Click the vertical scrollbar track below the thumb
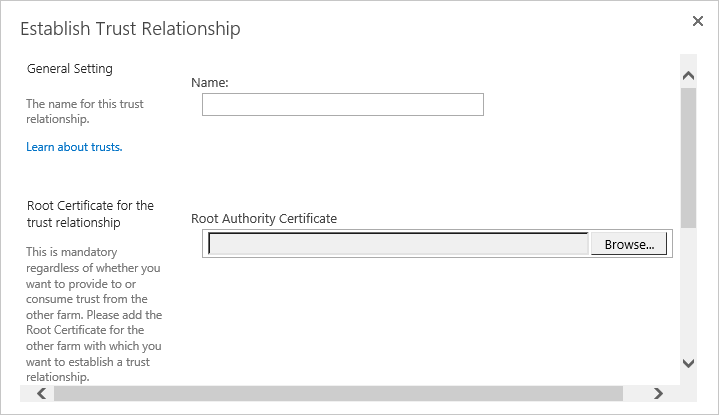The height and width of the screenshot is (415, 719). 688,291
